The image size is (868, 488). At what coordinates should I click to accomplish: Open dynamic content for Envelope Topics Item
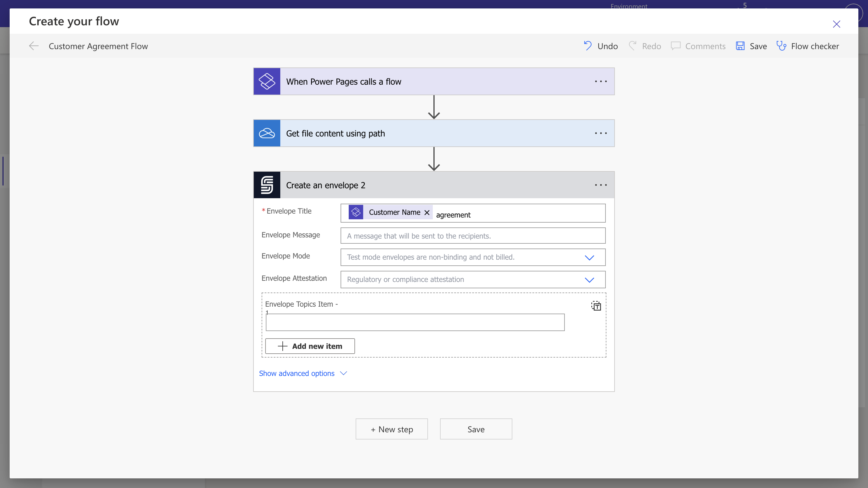tap(596, 305)
